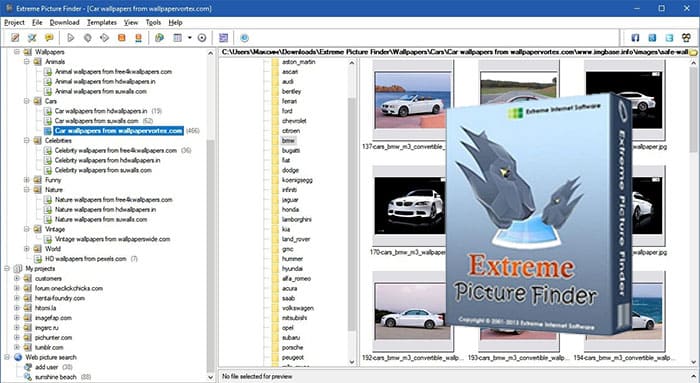The image size is (700, 383).
Task: Start download with the play icon
Action: tap(71, 38)
